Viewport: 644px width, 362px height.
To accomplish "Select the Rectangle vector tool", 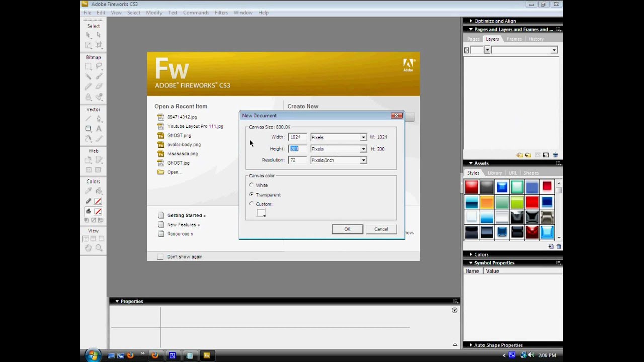I will coord(88,129).
